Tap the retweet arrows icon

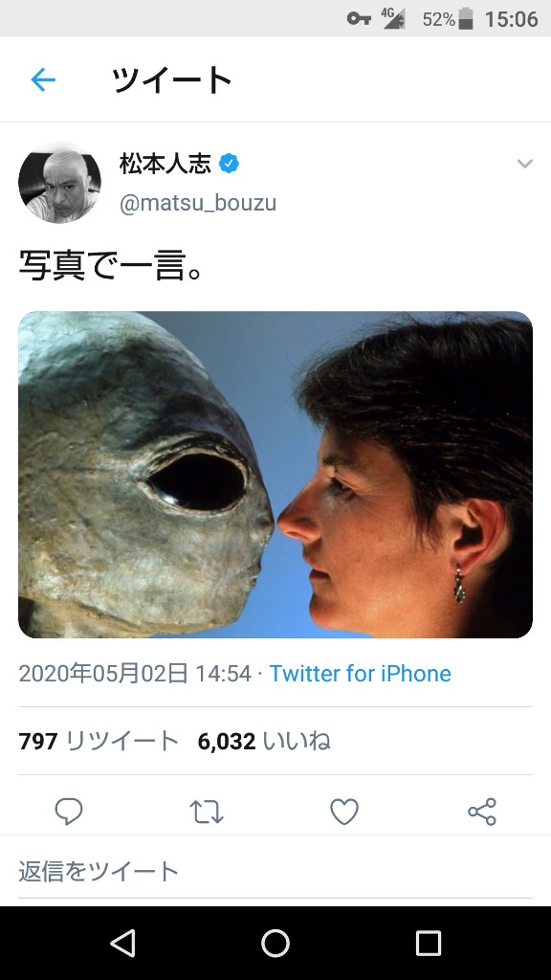tap(207, 812)
